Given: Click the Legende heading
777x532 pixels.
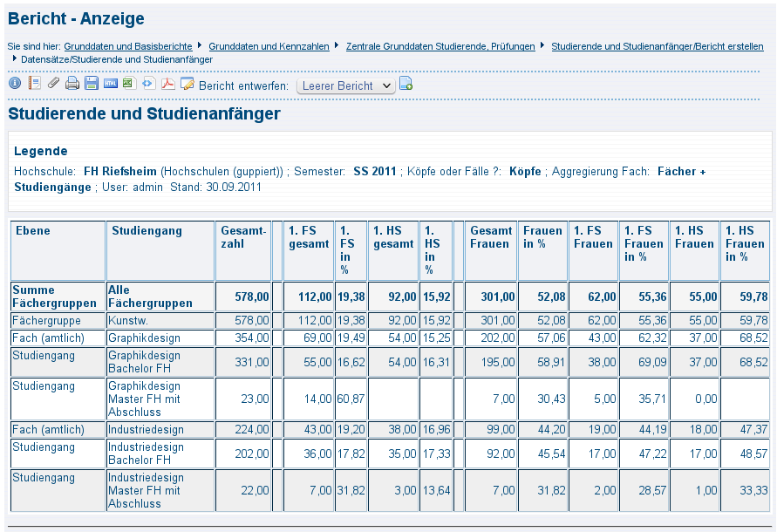Looking at the screenshot, I should click(41, 151).
